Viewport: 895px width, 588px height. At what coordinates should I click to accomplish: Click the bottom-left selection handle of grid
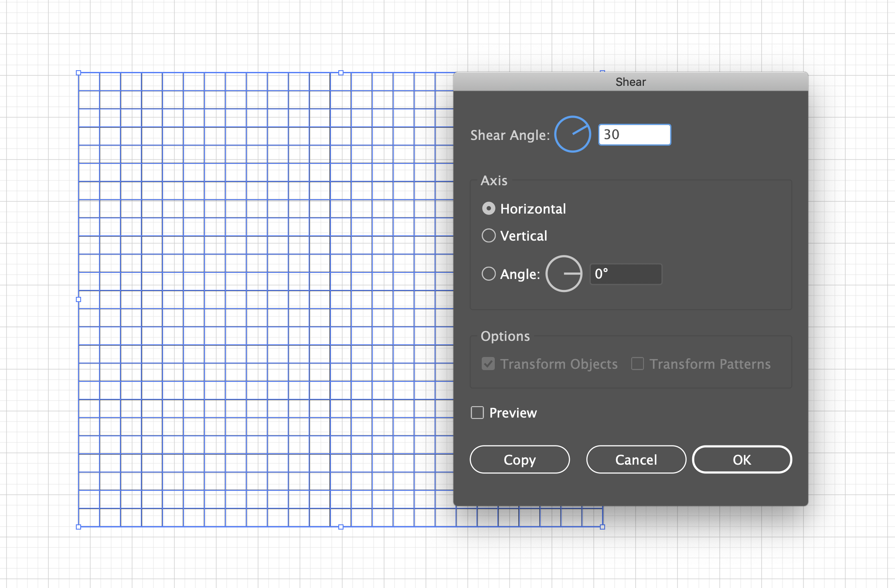[78, 527]
